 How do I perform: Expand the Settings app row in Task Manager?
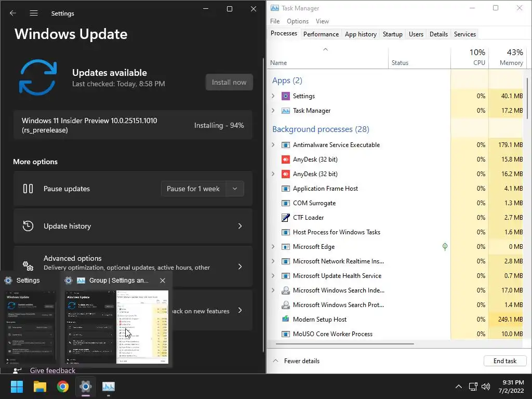pos(273,96)
